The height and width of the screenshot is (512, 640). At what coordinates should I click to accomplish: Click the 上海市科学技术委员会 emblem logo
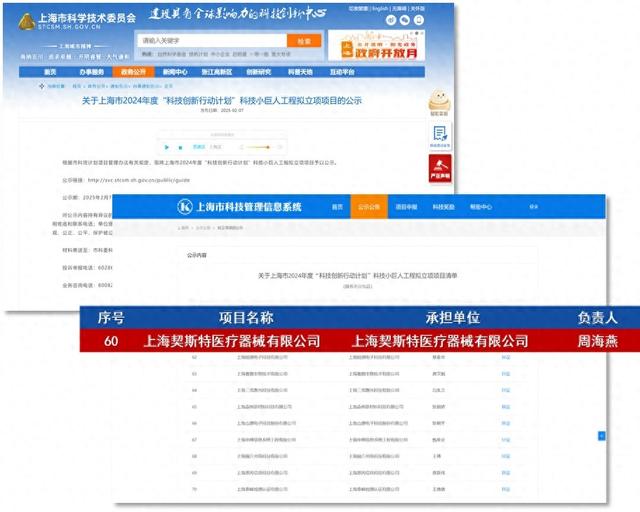(23, 21)
